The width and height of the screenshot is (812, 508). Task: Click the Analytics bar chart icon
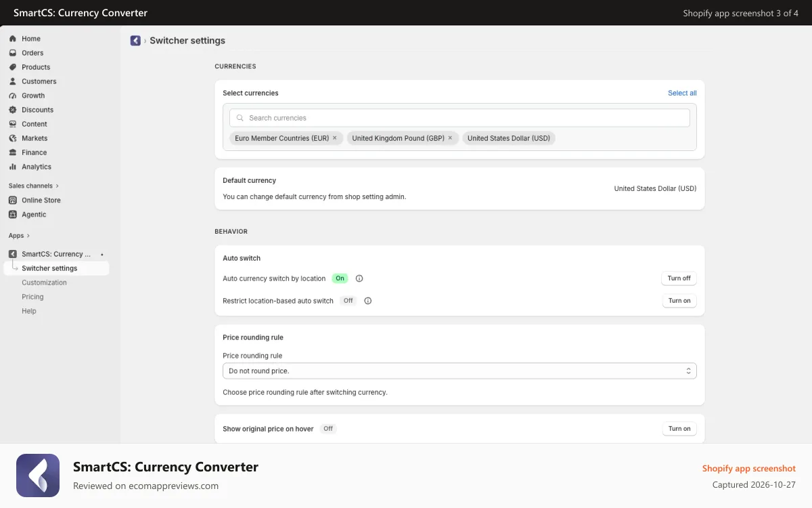12,167
